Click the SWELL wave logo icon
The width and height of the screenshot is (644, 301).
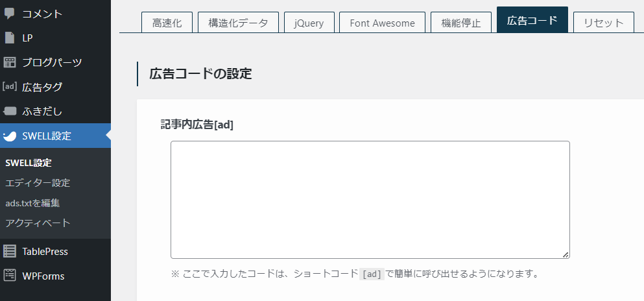(x=10, y=136)
